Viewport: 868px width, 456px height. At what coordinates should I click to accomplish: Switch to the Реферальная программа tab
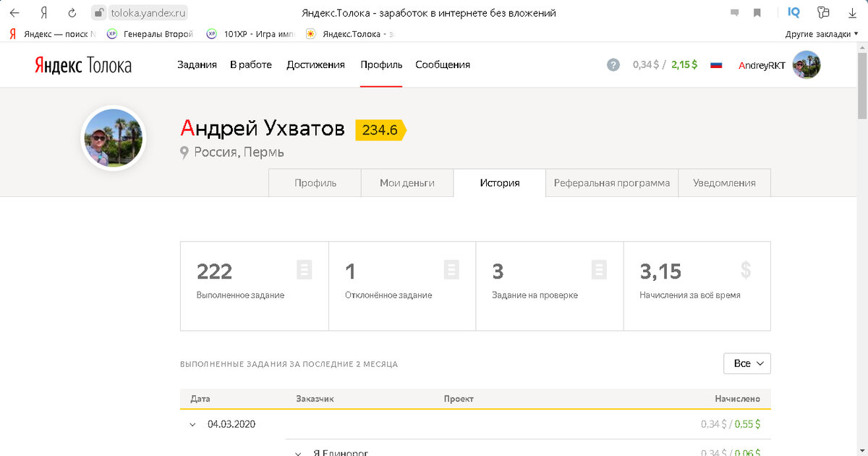(612, 183)
